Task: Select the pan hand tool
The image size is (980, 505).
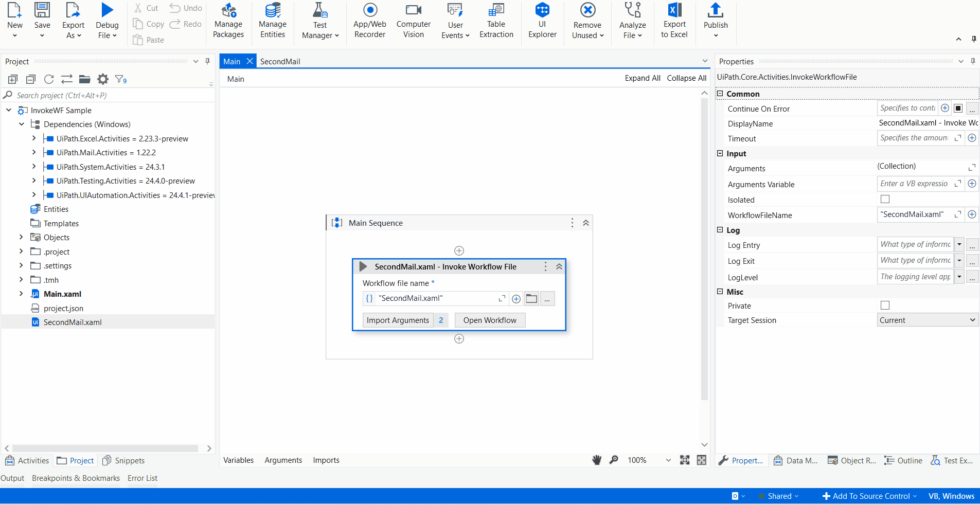Action: click(x=597, y=460)
